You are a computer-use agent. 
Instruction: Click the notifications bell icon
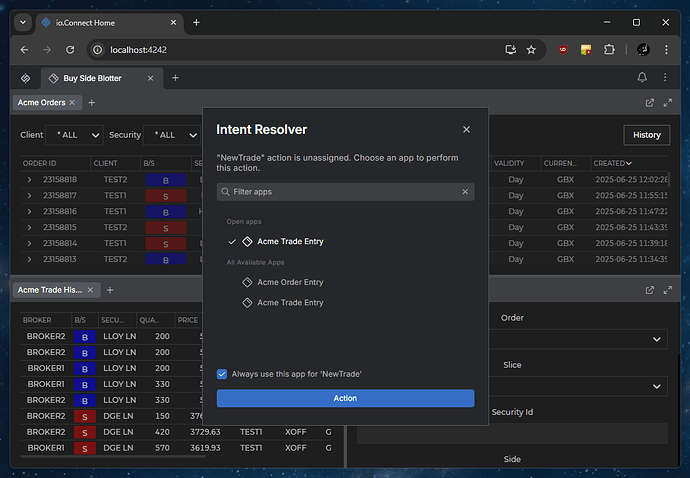tap(642, 78)
